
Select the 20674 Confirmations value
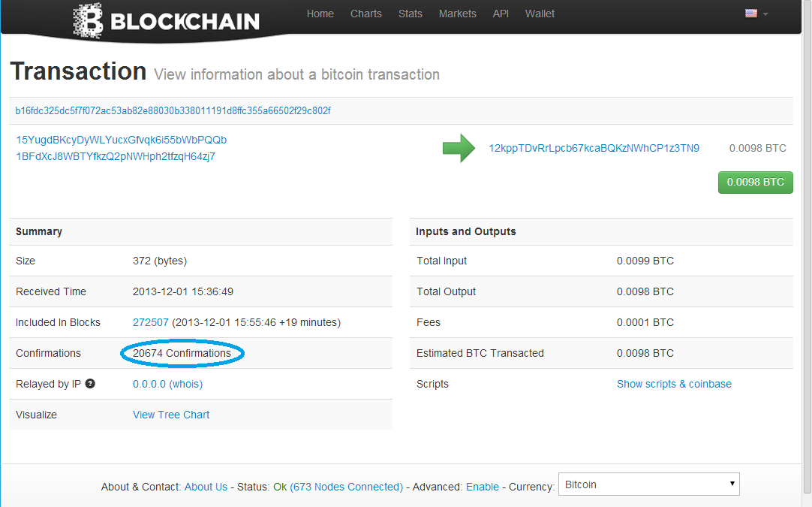(x=182, y=353)
